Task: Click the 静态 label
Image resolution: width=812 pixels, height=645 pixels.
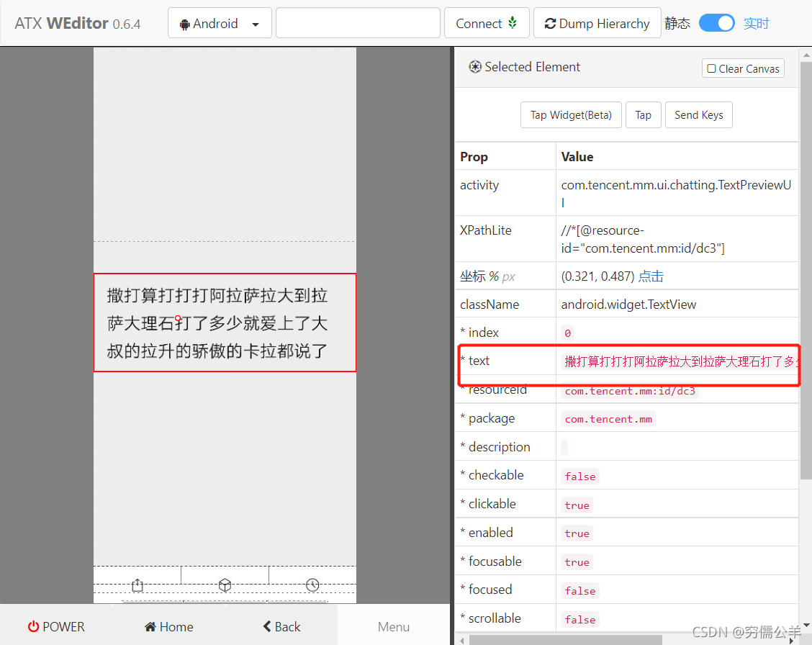Action: click(677, 24)
